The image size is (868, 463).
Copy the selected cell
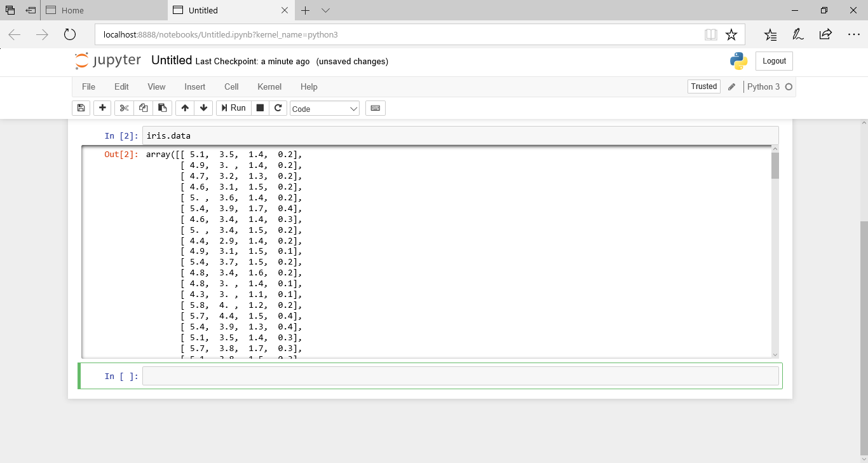(x=143, y=107)
